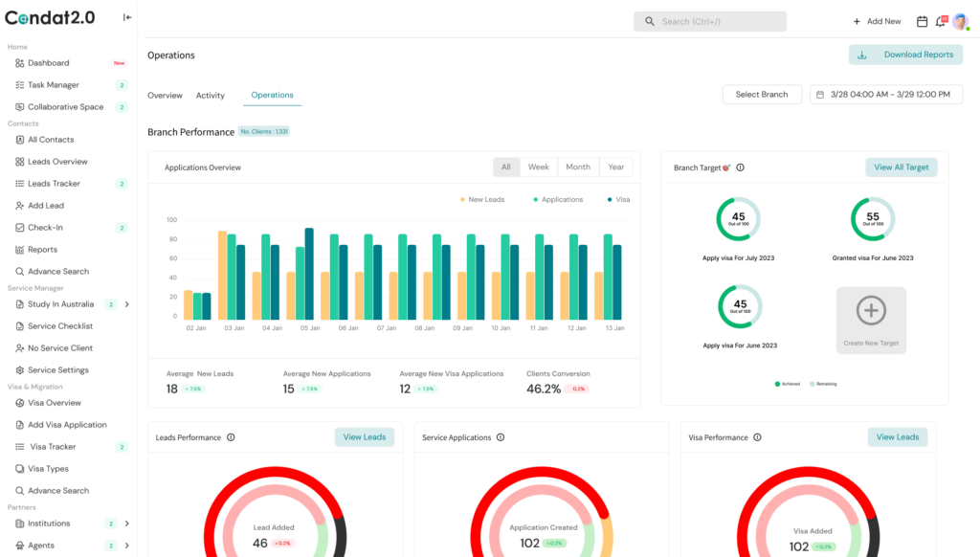
Task: Open the Select Branch dropdown
Action: click(761, 94)
